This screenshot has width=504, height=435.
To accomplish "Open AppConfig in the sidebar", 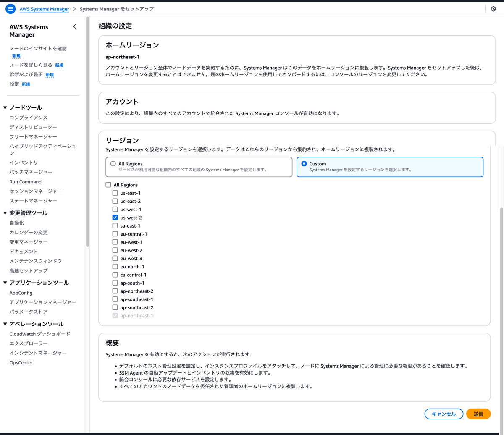I will tap(21, 293).
